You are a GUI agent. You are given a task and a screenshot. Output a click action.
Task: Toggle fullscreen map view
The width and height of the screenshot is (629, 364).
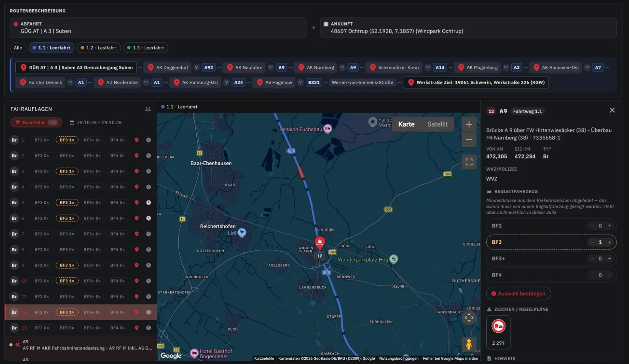[469, 162]
